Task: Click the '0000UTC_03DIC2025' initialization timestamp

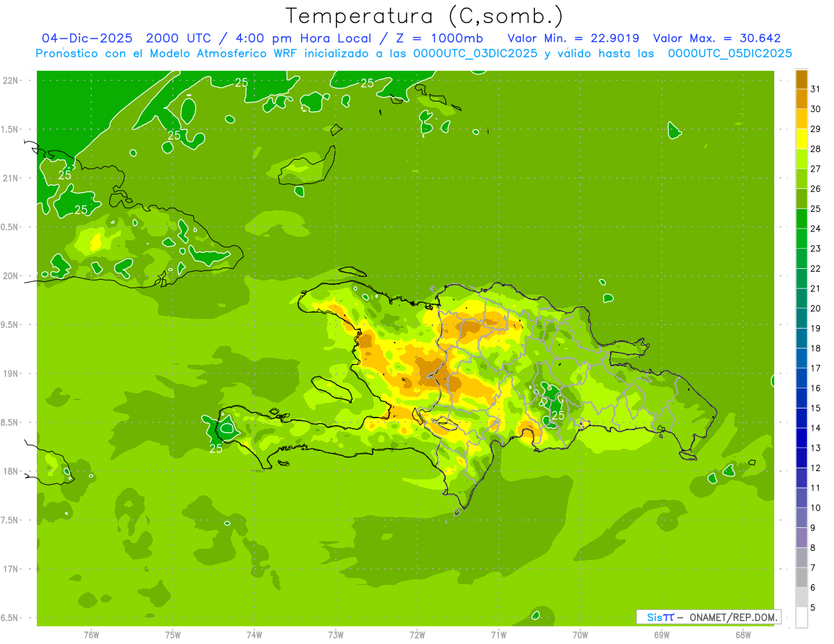Action: coord(475,53)
